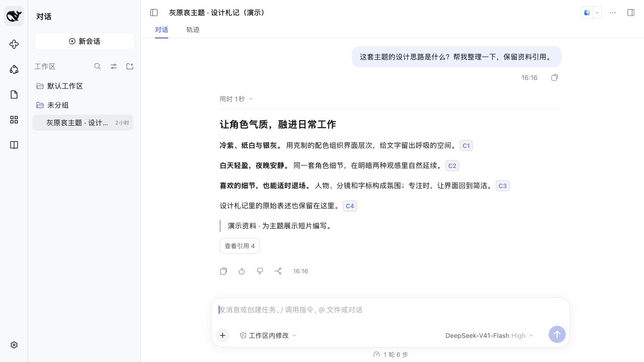This screenshot has width=644, height=362.
Task: Switch to the 轨迹 tab
Action: pyautogui.click(x=193, y=30)
